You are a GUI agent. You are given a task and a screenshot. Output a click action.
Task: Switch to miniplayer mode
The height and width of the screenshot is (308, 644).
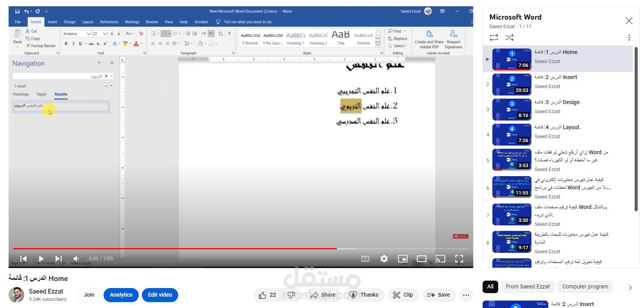coord(403,259)
